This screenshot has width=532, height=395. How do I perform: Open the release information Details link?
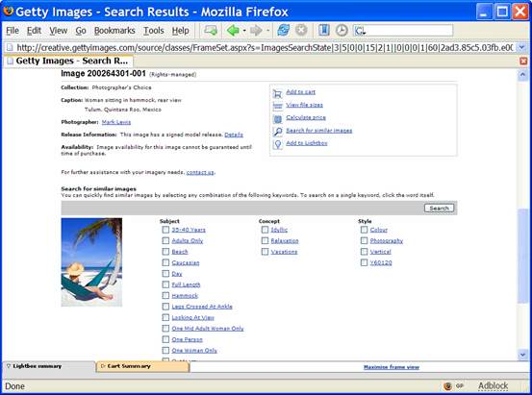(234, 135)
